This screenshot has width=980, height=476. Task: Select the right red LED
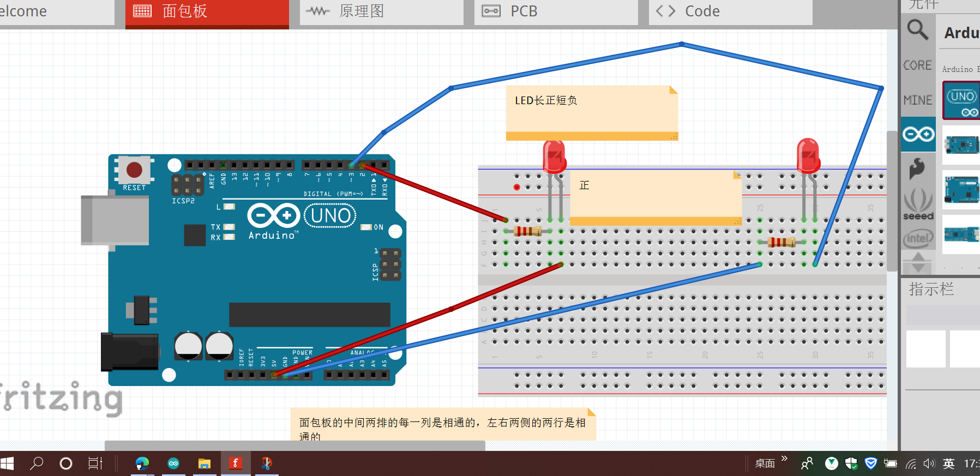pyautogui.click(x=808, y=156)
